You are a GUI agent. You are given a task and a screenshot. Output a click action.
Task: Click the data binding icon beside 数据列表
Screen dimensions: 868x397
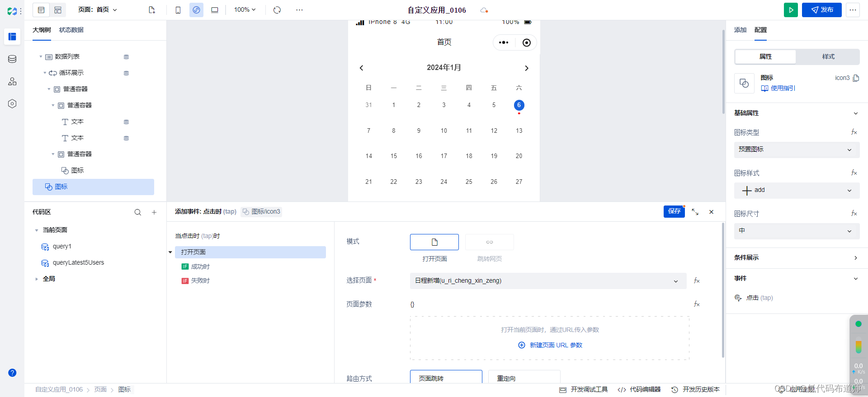pos(126,57)
